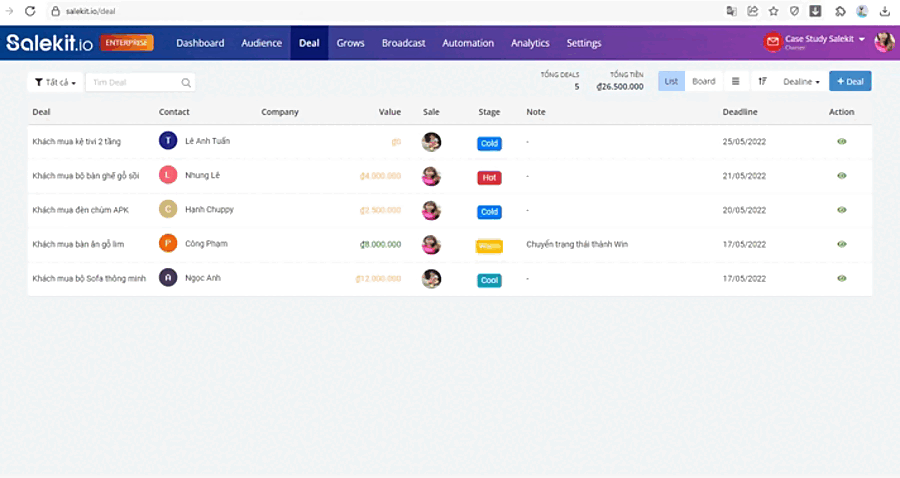Screen dimensions: 900x478
Task: Click sale avatar in bàn ăn gỗ lim row
Action: (431, 244)
